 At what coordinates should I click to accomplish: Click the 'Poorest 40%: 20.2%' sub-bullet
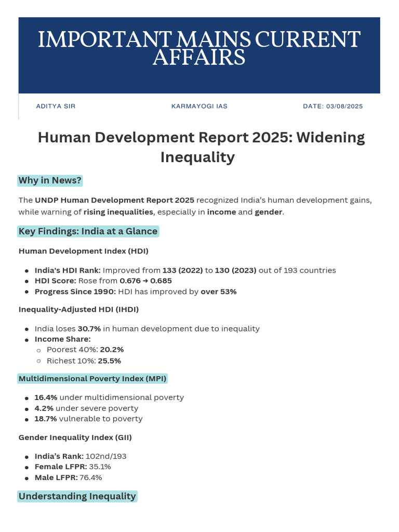click(x=85, y=350)
